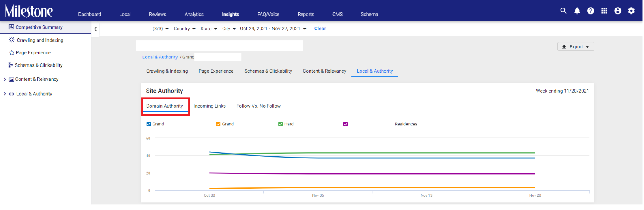The width and height of the screenshot is (644, 210).
Task: Open the notifications bell icon
Action: 577,11
